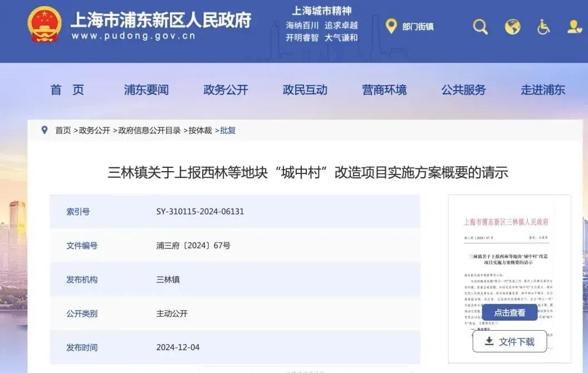Click the 部门街镇 location pin icon
The height and width of the screenshot is (373, 588).
(391, 26)
